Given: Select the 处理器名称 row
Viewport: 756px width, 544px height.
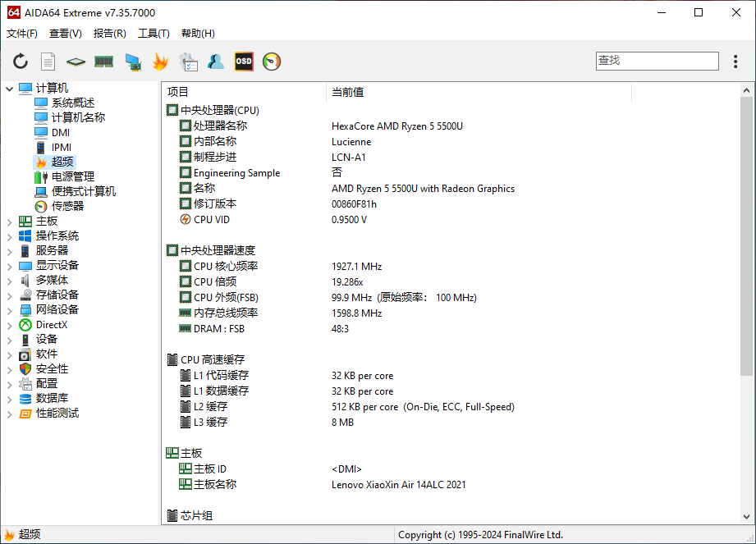Looking at the screenshot, I should pos(451,126).
